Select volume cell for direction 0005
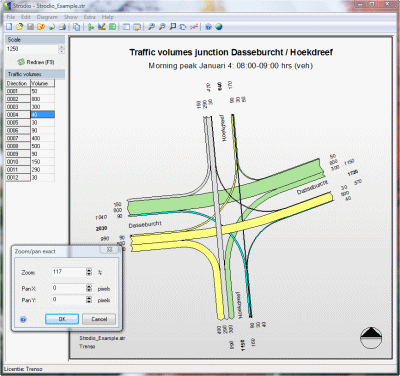This screenshot has height=376, width=400. click(42, 122)
